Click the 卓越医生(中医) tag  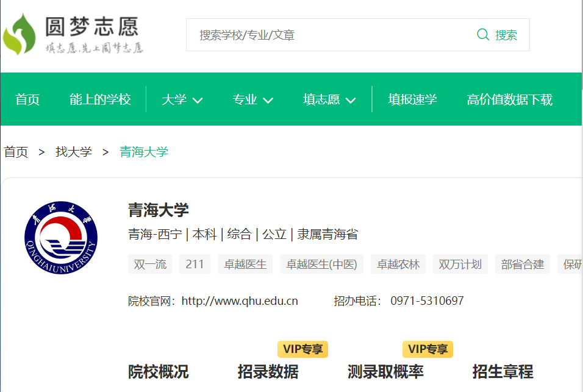click(x=321, y=264)
